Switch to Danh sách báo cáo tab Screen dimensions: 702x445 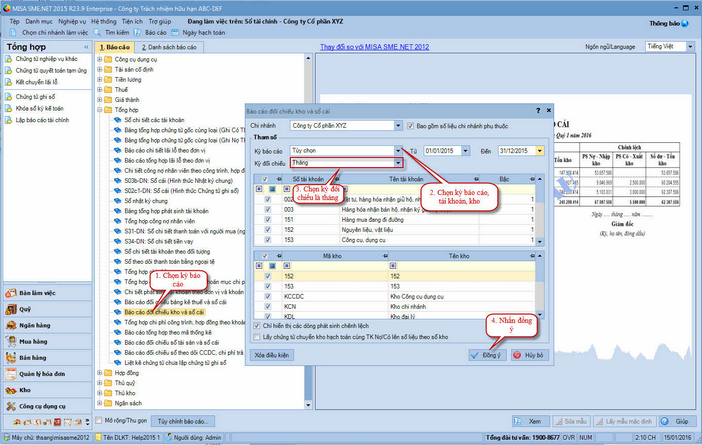(x=169, y=47)
